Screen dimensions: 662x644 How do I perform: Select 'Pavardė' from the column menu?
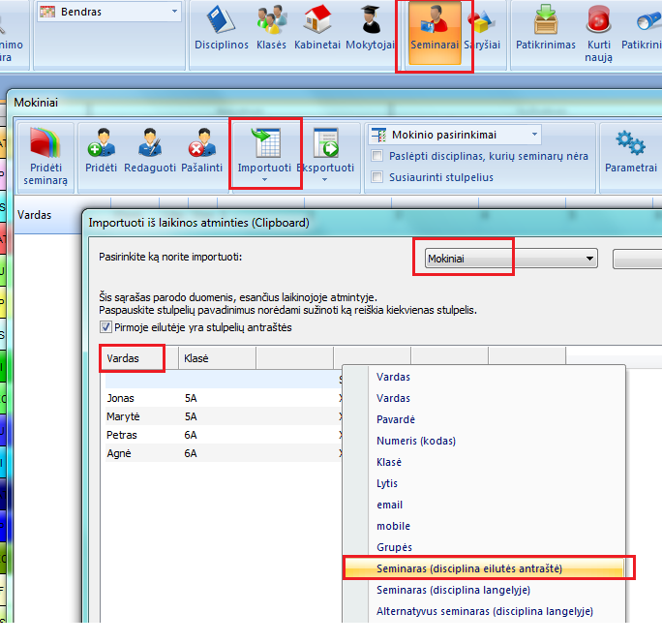coord(396,419)
